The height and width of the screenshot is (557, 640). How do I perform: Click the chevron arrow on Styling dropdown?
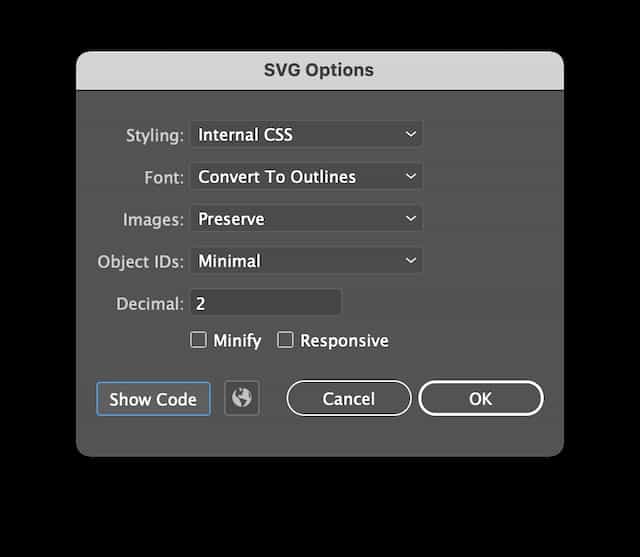(411, 134)
